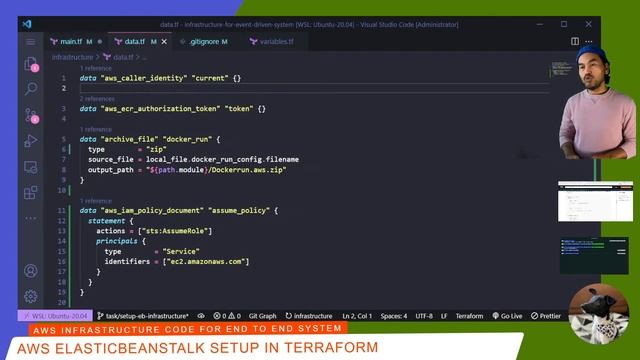Open the Remote Explorer view
Viewport: 640px width, 360px height.
point(31,167)
